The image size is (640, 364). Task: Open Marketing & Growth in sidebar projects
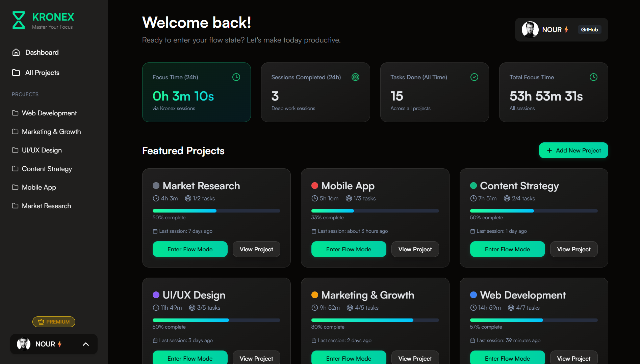(x=51, y=132)
